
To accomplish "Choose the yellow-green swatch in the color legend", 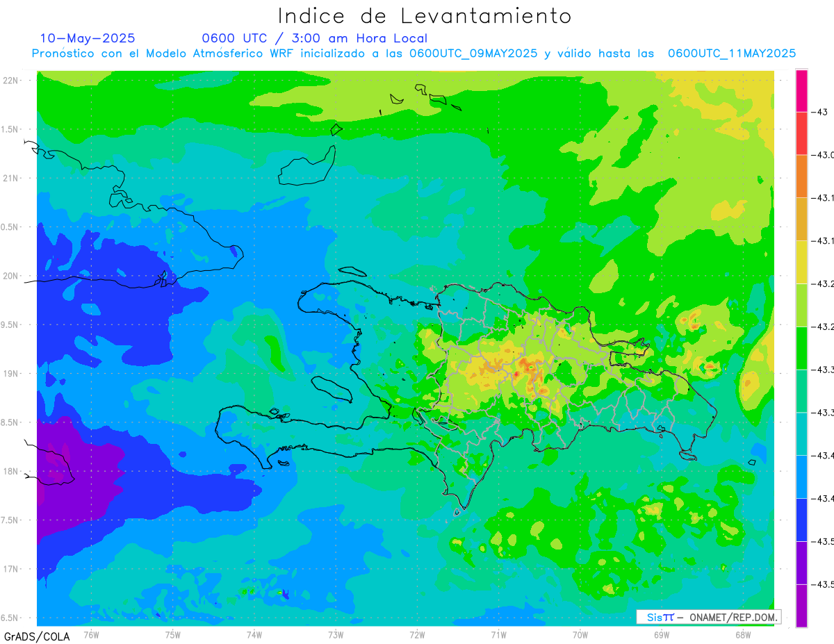I will [x=801, y=306].
